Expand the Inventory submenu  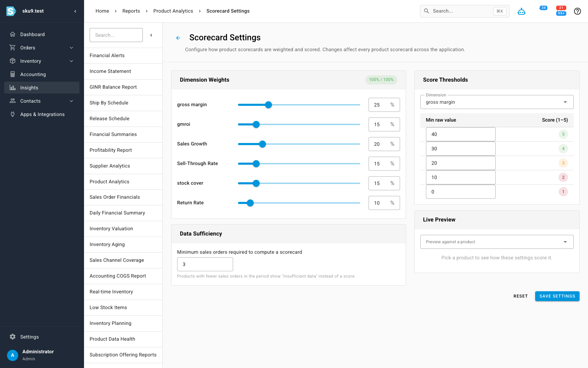click(71, 61)
